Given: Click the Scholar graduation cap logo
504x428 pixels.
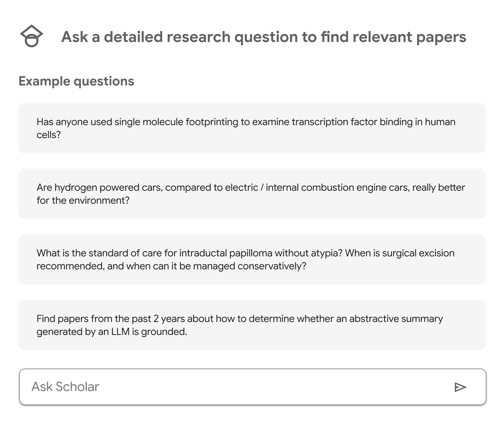Looking at the screenshot, I should [x=32, y=36].
